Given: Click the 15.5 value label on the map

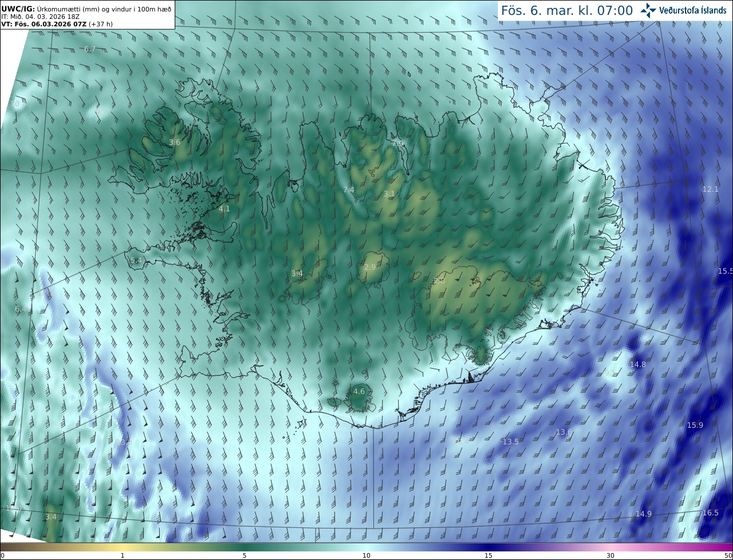Looking at the screenshot, I should coord(726,271).
